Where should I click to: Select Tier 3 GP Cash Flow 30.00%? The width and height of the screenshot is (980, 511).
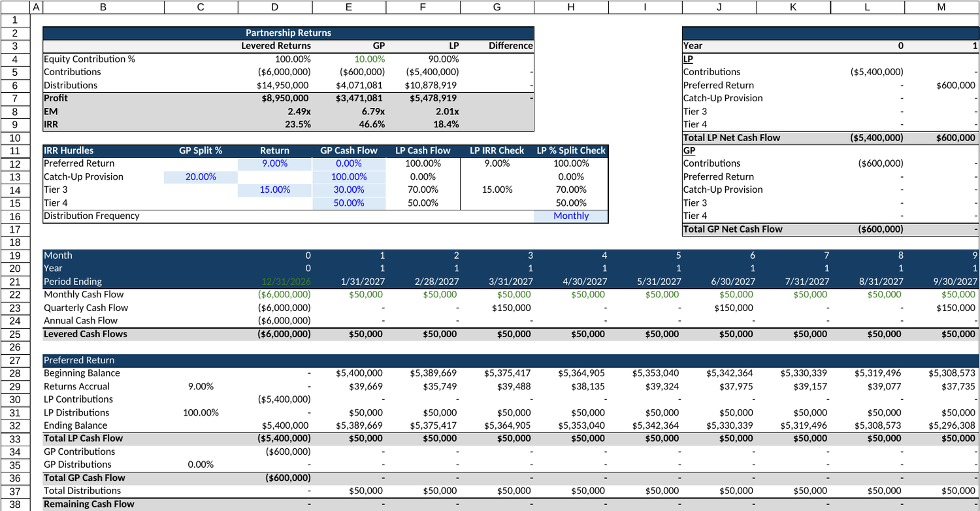tap(349, 190)
